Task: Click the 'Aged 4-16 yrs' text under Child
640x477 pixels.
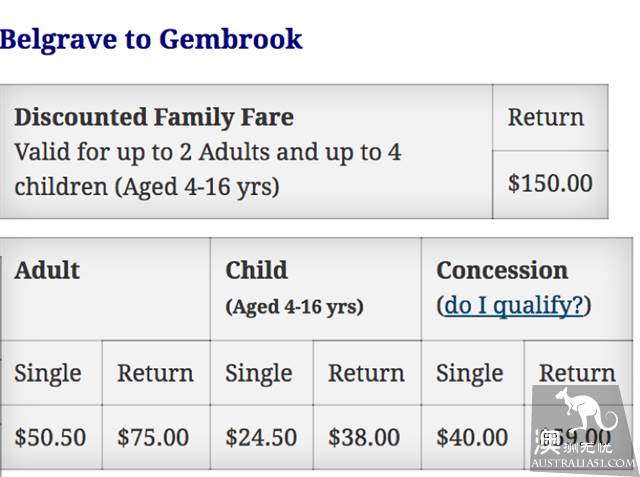Action: 294,307
